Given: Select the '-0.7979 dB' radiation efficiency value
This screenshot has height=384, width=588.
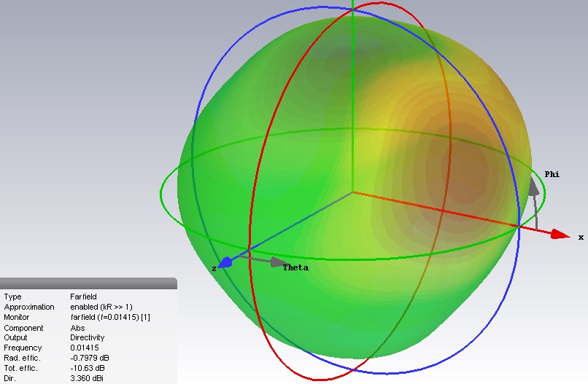Looking at the screenshot, I should 90,358.
